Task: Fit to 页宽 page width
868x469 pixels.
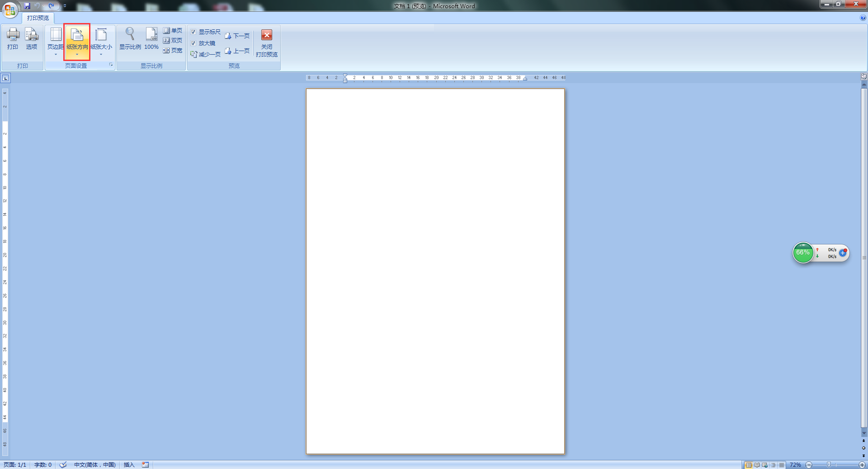Action: (173, 51)
